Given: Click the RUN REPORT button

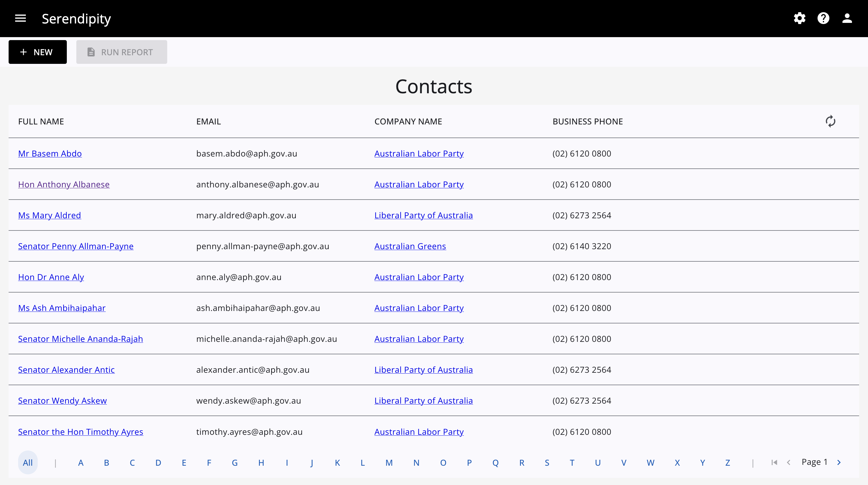Looking at the screenshot, I should point(122,52).
